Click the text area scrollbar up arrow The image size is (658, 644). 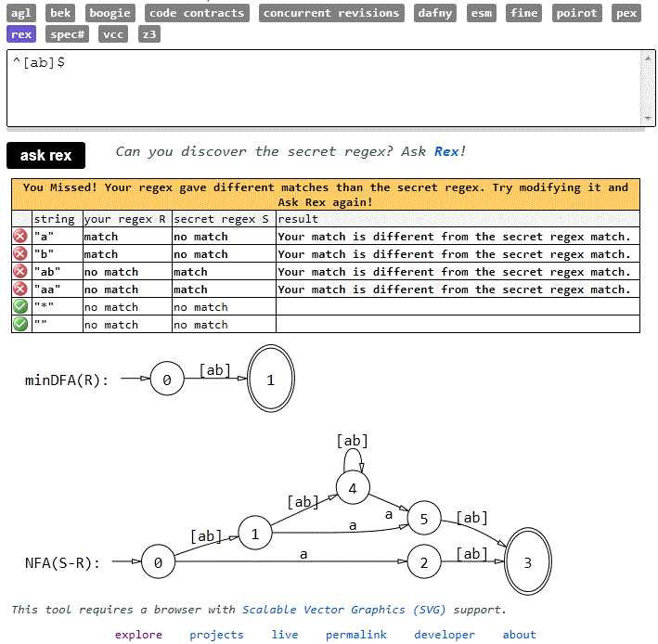click(648, 58)
